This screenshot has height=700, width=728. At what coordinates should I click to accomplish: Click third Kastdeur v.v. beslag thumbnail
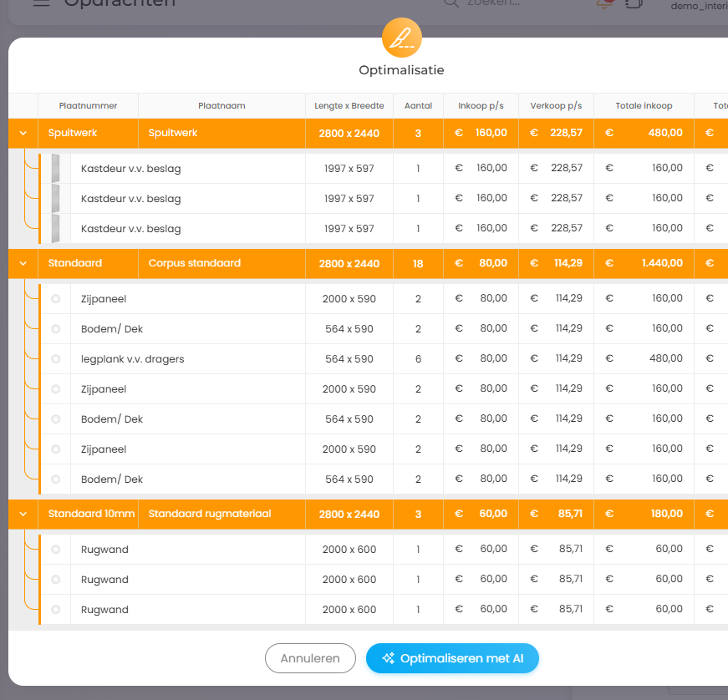coord(55,228)
